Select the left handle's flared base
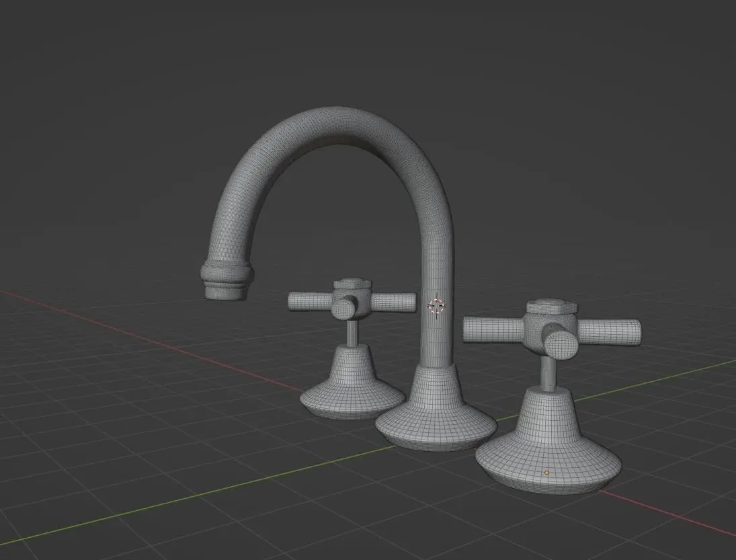Image resolution: width=736 pixels, height=560 pixels. point(352,382)
